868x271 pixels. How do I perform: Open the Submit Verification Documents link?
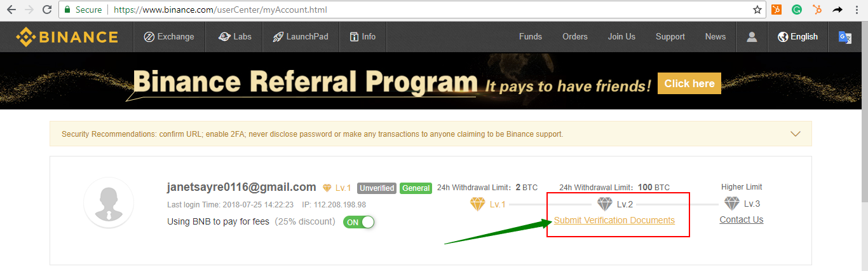pyautogui.click(x=614, y=220)
